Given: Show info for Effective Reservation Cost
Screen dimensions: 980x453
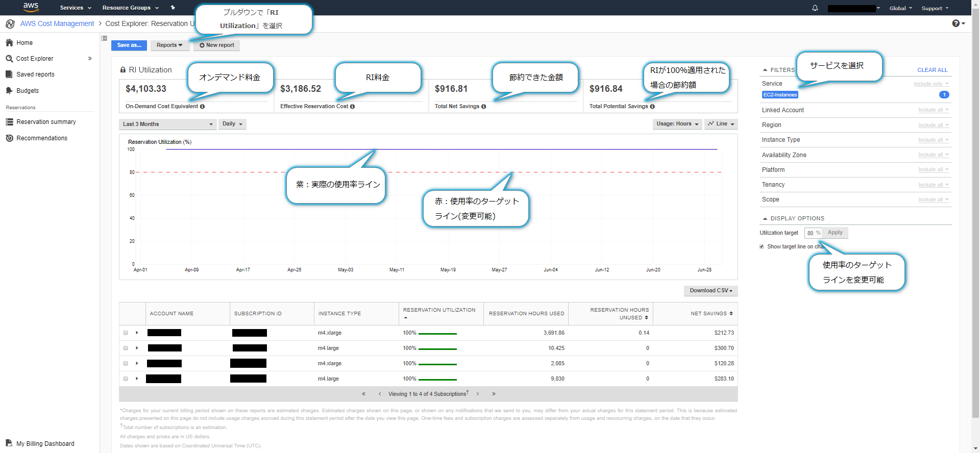Looking at the screenshot, I should (352, 107).
